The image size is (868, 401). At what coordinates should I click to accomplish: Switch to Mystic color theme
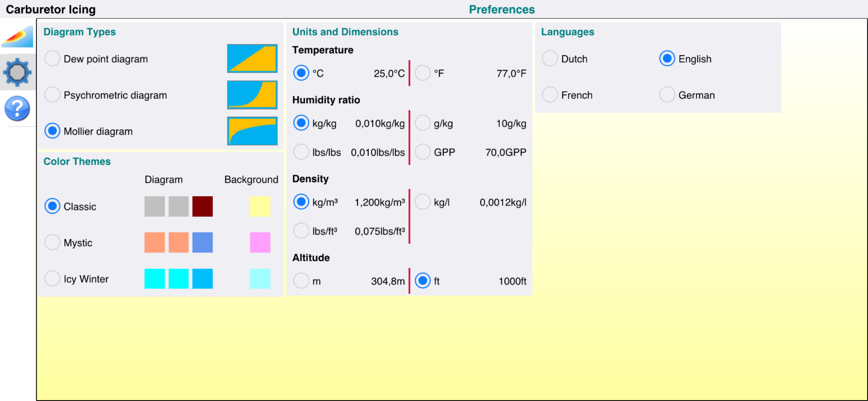52,242
